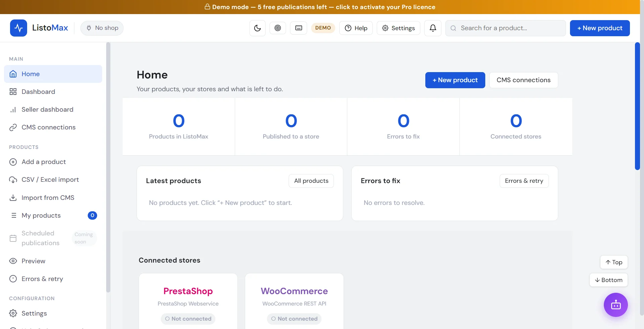Jump to Bottom with the arrow button

click(x=609, y=280)
